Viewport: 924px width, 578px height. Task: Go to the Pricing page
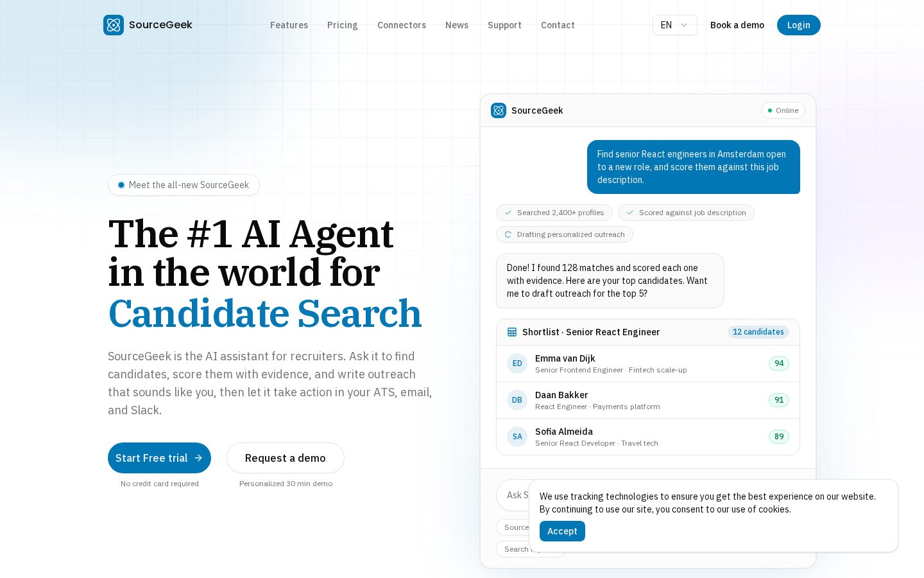pos(343,25)
